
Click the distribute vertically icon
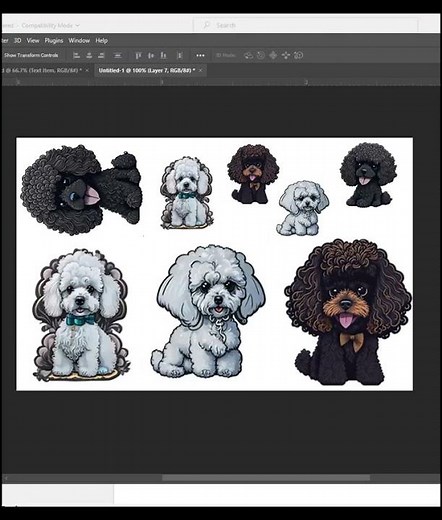click(x=180, y=55)
